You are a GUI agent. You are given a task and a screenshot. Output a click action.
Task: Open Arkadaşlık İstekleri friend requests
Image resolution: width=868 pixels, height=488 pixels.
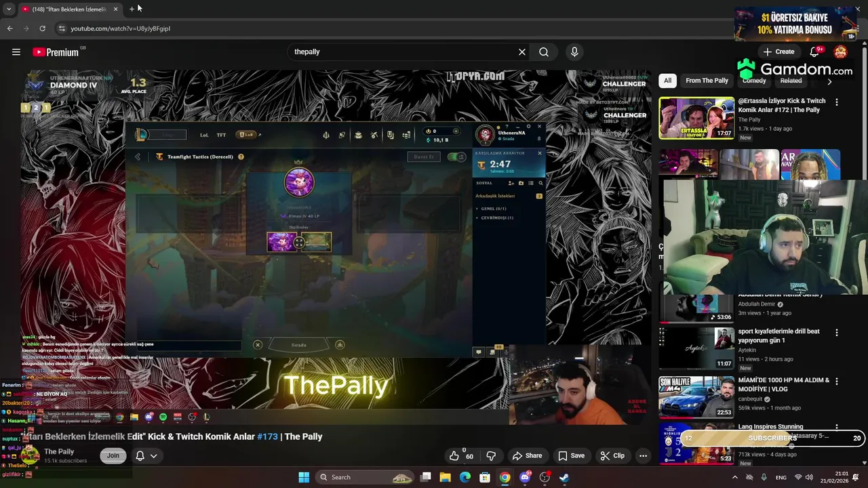coord(495,196)
